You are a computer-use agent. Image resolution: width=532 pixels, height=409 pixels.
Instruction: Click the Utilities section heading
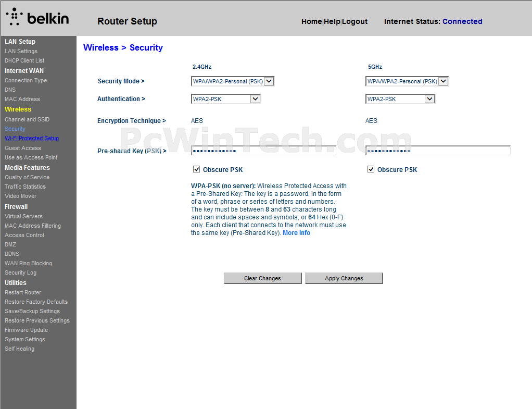point(16,282)
